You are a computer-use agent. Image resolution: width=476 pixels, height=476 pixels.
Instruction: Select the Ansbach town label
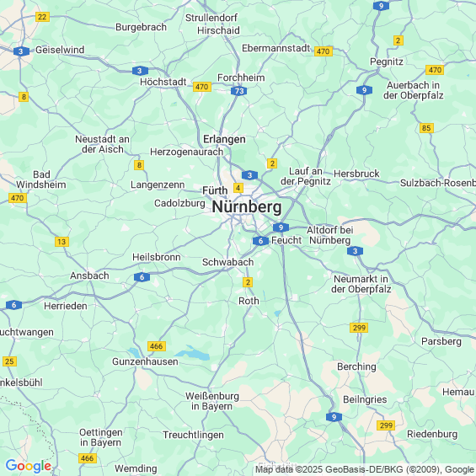pyautogui.click(x=89, y=275)
